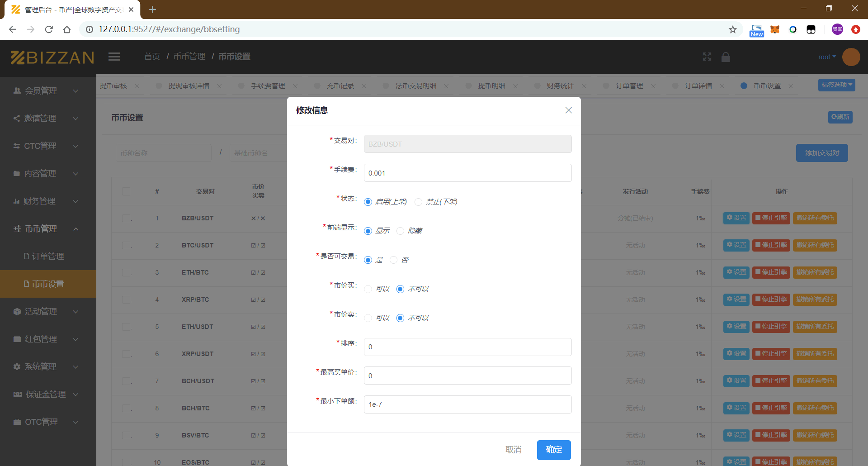Open the 标签选项 dropdown
868x466 pixels.
pyautogui.click(x=836, y=85)
